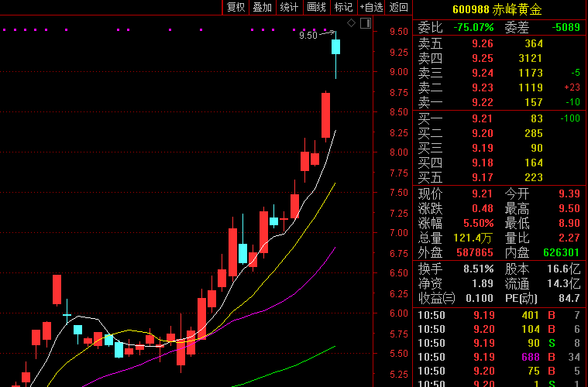Click the 复权 toolbar button
The height and width of the screenshot is (387, 588).
point(236,7)
